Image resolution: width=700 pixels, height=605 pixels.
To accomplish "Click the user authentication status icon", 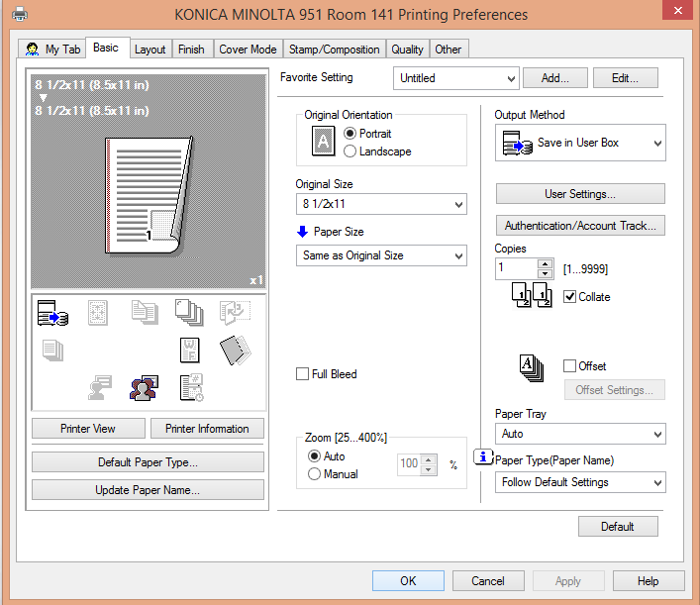I will tap(144, 387).
